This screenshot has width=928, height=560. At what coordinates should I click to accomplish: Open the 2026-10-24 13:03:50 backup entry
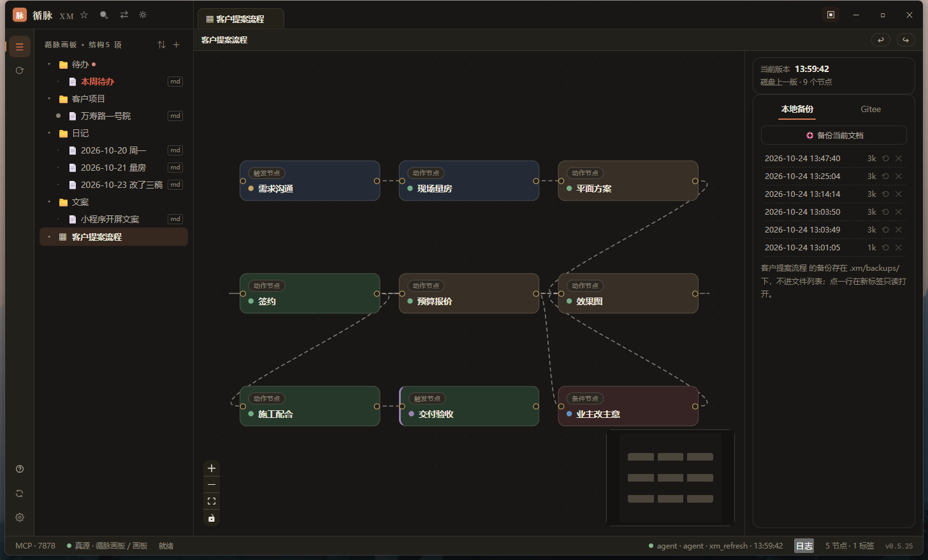[834, 212]
